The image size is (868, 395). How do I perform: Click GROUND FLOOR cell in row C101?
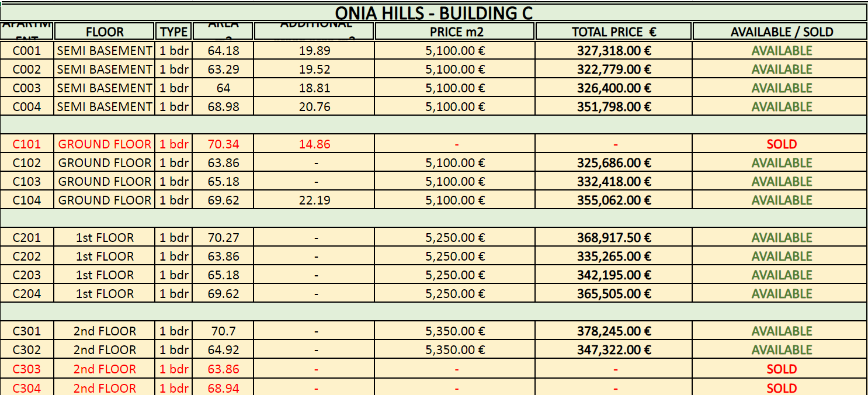(105, 144)
